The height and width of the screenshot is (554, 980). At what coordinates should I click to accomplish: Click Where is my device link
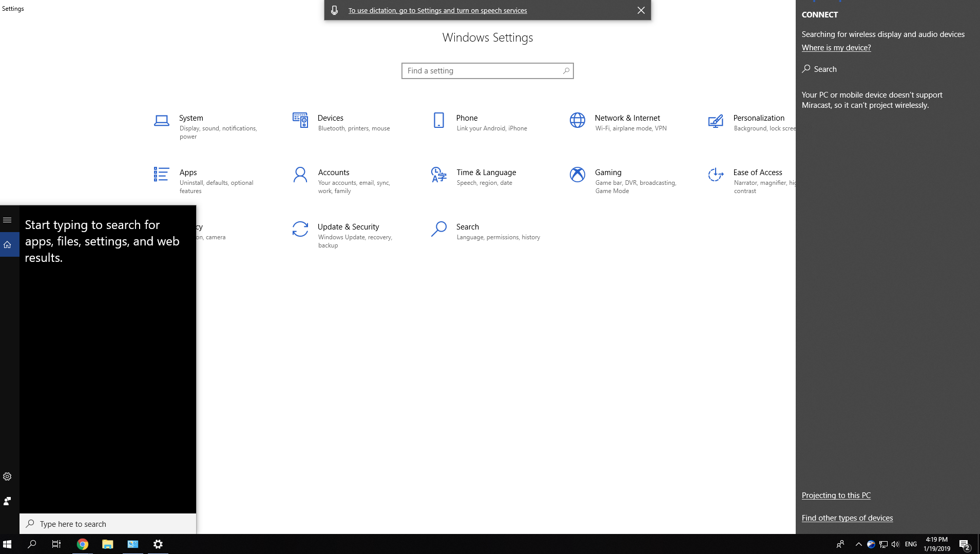[x=836, y=48]
